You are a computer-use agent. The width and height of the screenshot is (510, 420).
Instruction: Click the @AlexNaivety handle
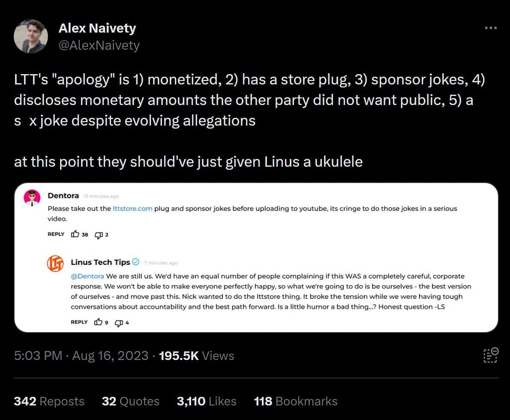[99, 45]
